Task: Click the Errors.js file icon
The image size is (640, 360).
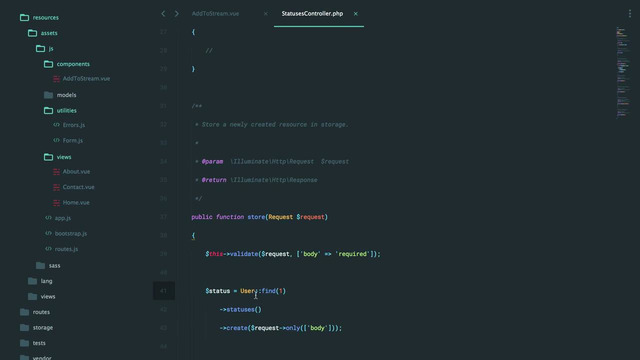Action: [x=56, y=125]
